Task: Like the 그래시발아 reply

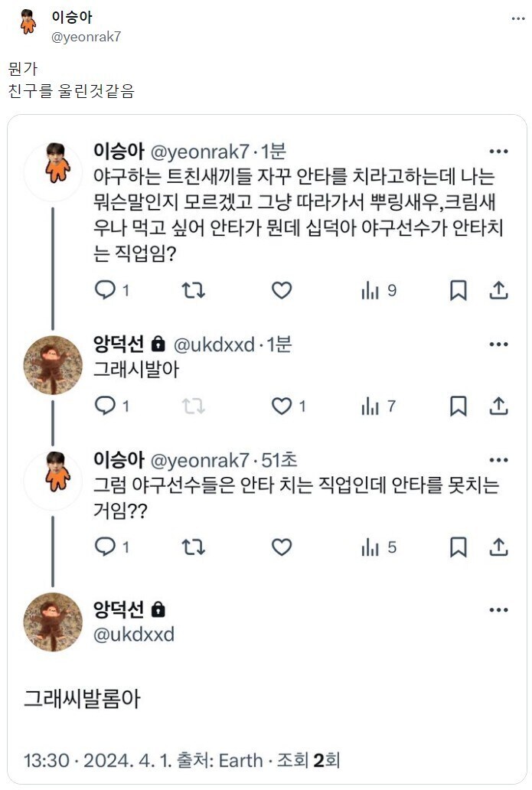Action: pos(282,406)
